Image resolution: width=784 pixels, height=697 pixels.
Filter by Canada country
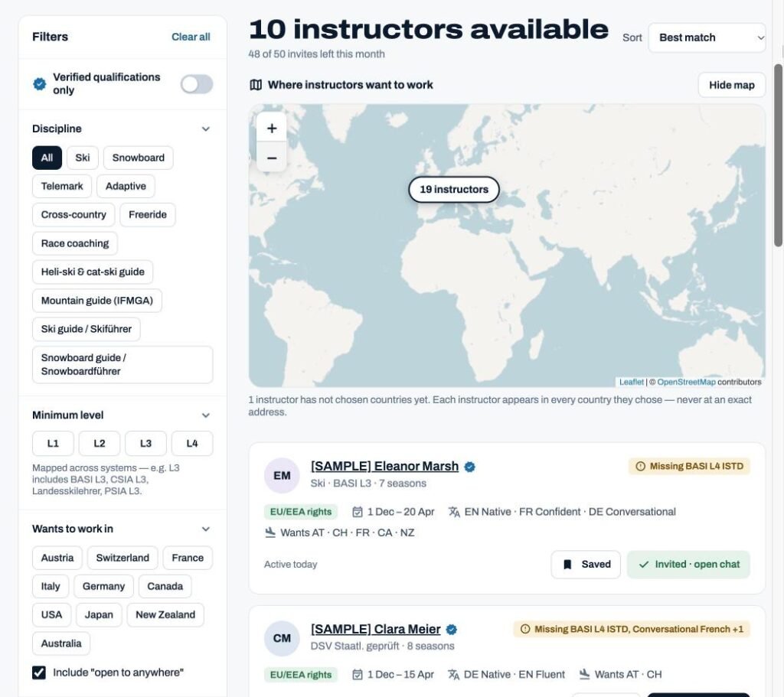pos(165,587)
